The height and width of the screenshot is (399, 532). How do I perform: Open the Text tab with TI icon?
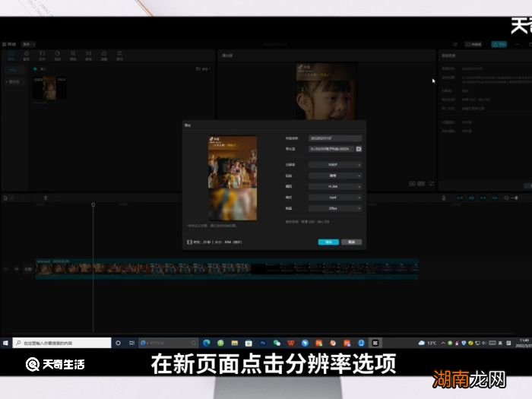42,55
